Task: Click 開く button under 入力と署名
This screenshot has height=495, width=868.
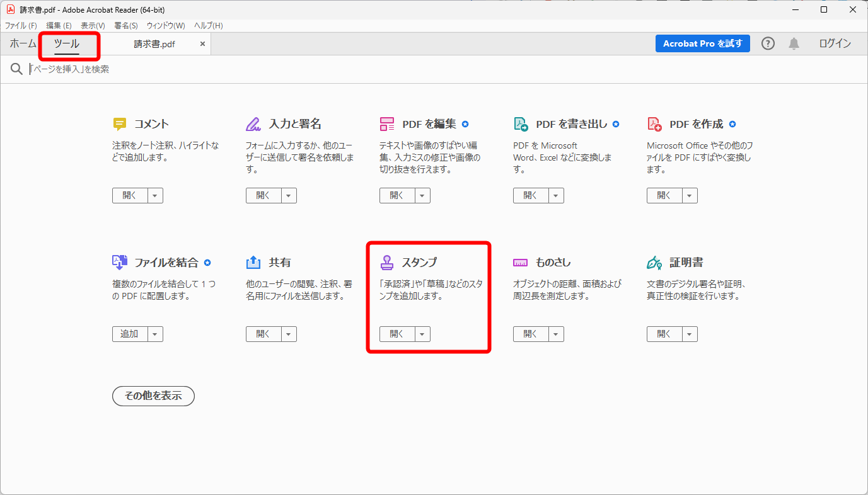Action: tap(263, 196)
